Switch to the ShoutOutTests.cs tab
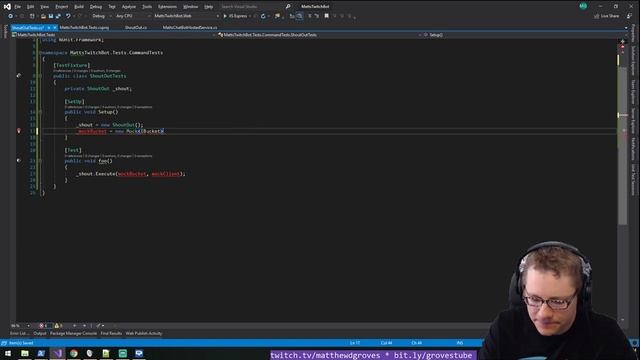640x360 pixels. 27,28
